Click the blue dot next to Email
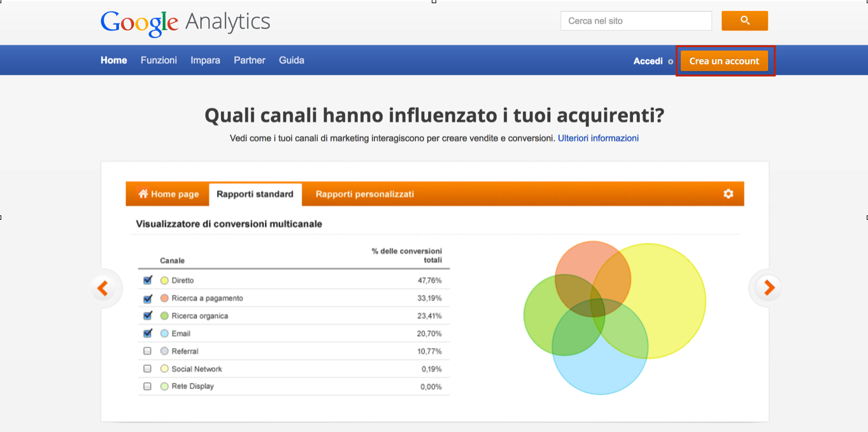 click(164, 333)
